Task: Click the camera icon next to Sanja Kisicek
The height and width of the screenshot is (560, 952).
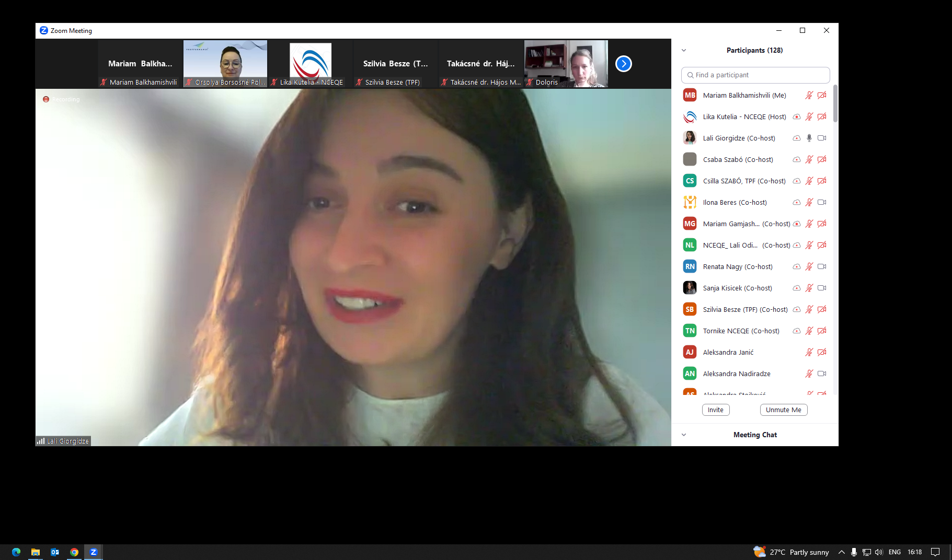Action: pos(821,288)
